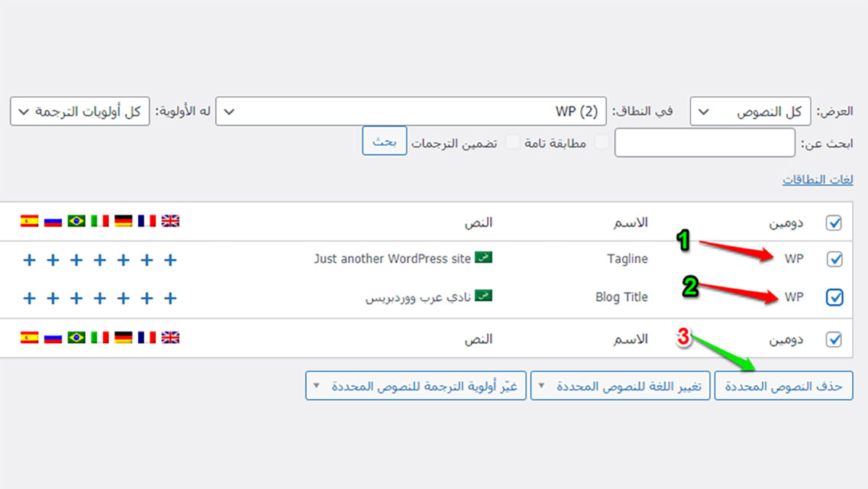Enable the "مطابقة تامة" exact match checkbox
Viewport: 868px width, 489px height.
tap(602, 142)
